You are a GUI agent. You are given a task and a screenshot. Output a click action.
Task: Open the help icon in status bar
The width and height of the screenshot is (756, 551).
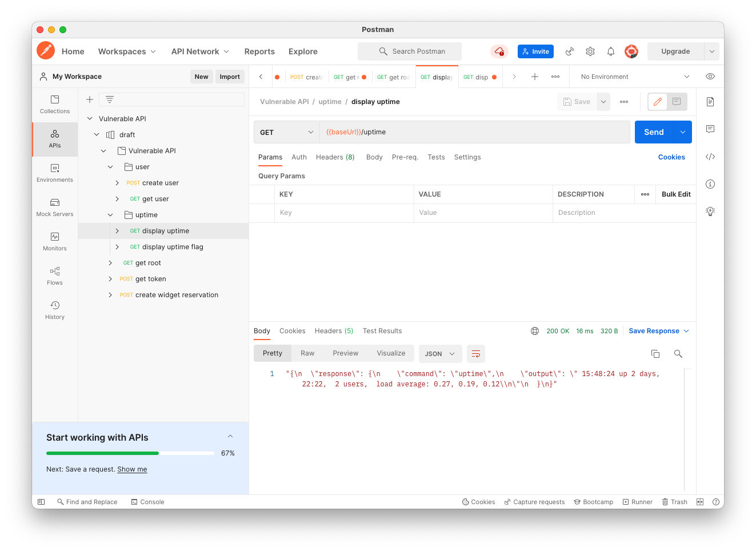716,502
